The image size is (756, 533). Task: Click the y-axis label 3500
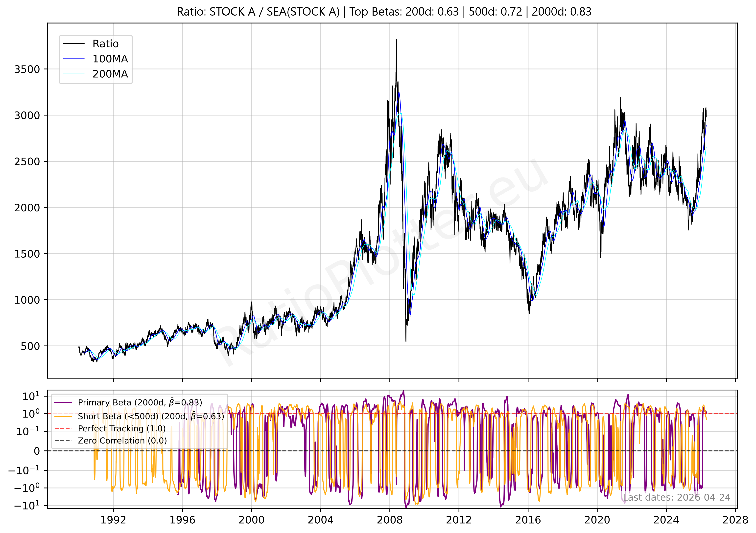pos(27,69)
